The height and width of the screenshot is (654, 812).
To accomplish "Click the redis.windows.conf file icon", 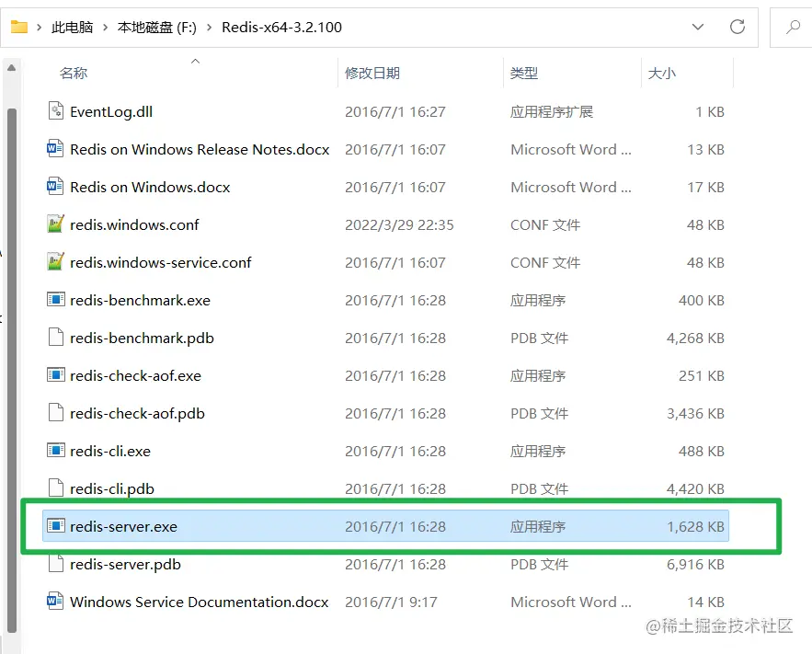I will coord(55,224).
